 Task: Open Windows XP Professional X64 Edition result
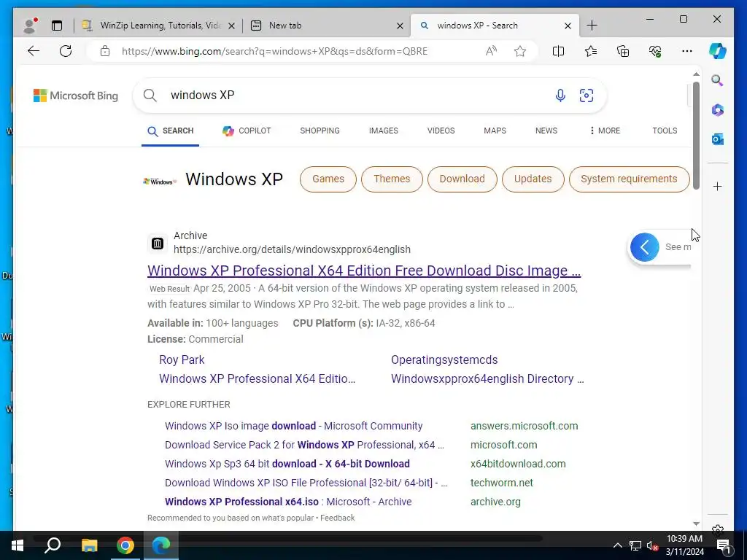pos(364,271)
